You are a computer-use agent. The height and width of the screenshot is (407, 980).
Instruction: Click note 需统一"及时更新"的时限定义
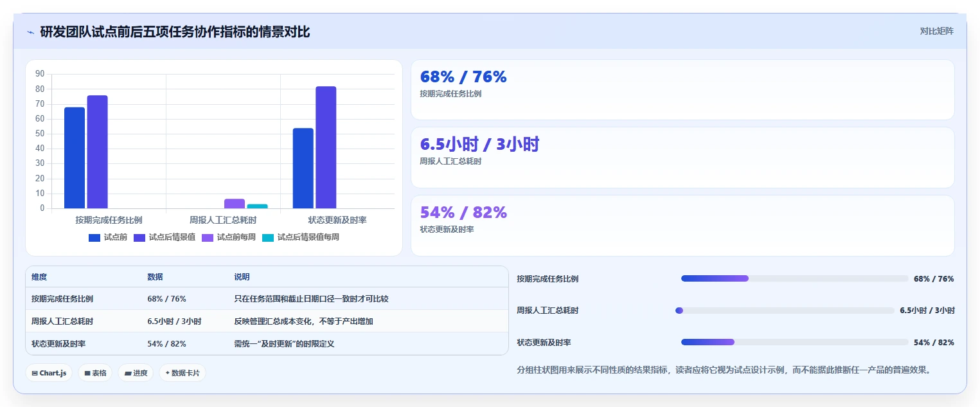tap(284, 344)
